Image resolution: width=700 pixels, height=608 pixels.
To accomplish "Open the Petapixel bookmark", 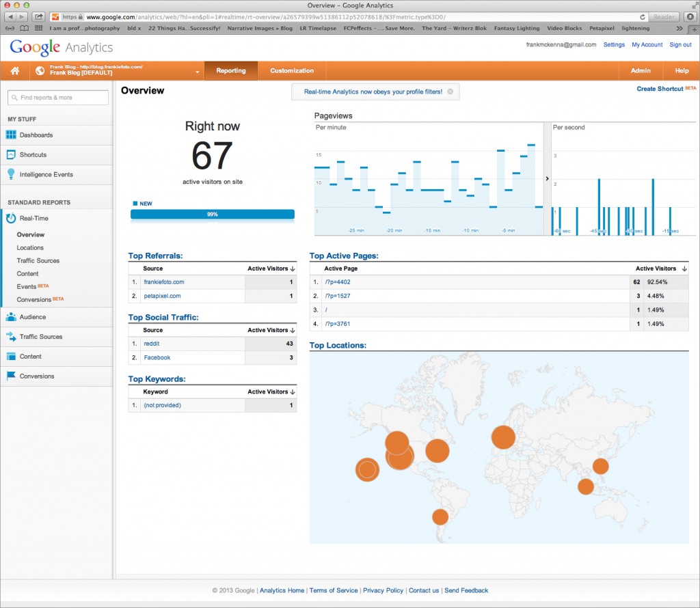I will 602,28.
